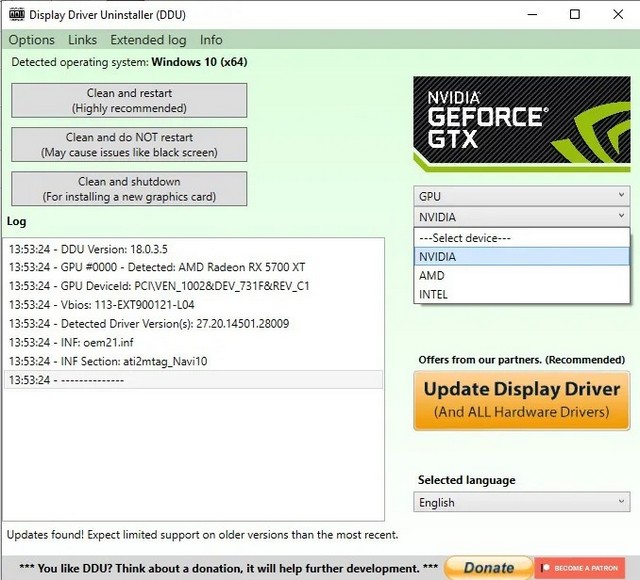Select the dashed separator log line
The width and height of the screenshot is (640, 580).
[x=193, y=380]
